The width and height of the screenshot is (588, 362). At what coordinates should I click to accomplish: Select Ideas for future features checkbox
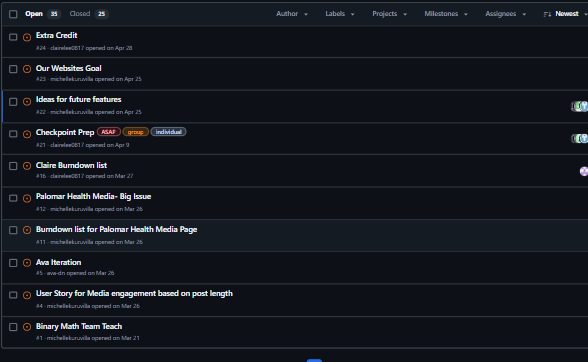click(x=13, y=102)
